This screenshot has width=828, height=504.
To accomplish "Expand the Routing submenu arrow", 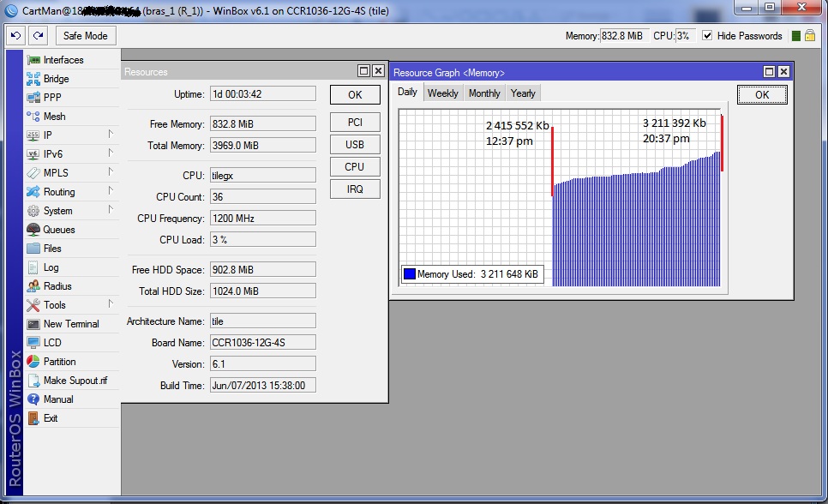I will (x=111, y=191).
